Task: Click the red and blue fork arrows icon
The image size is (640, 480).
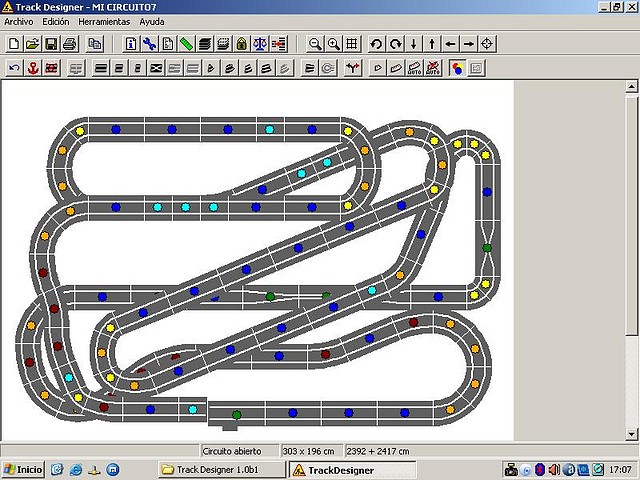Action: (353, 68)
